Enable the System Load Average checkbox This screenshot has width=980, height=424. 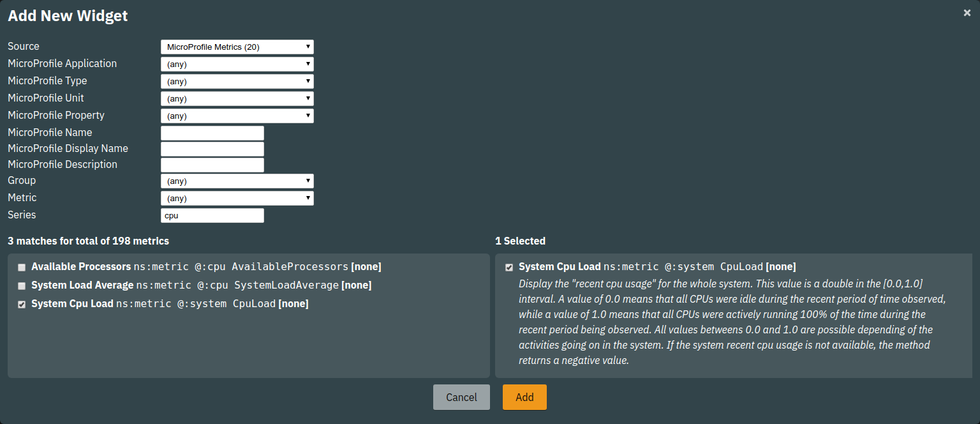[x=21, y=285]
